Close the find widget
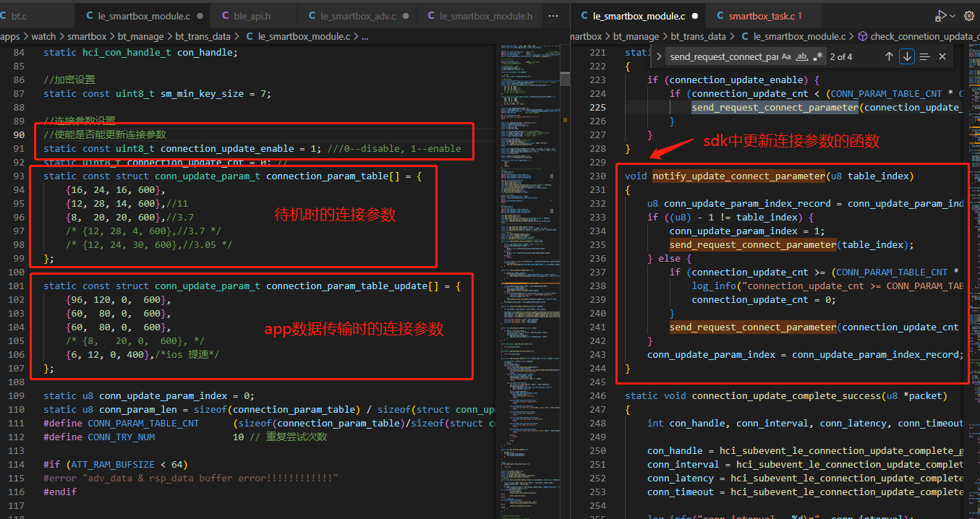Image resolution: width=980 pixels, height=519 pixels. tap(942, 56)
